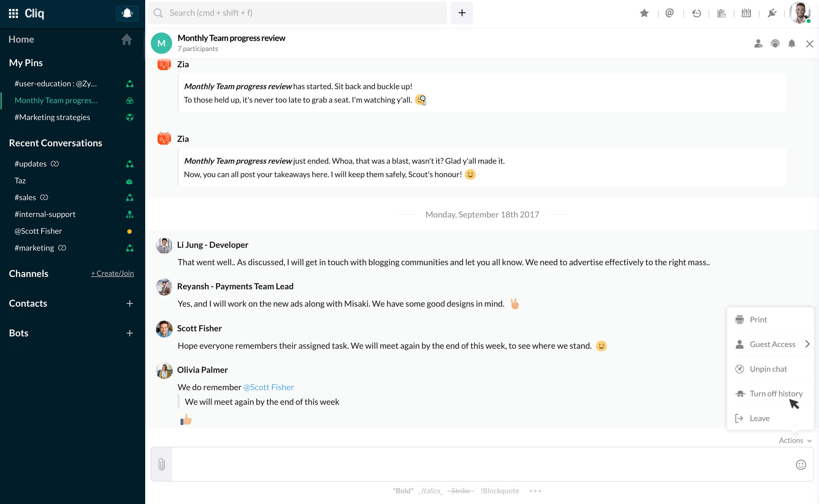Image resolution: width=819 pixels, height=504 pixels.
Task: Click the status icon of the #updates row
Action: [129, 164]
